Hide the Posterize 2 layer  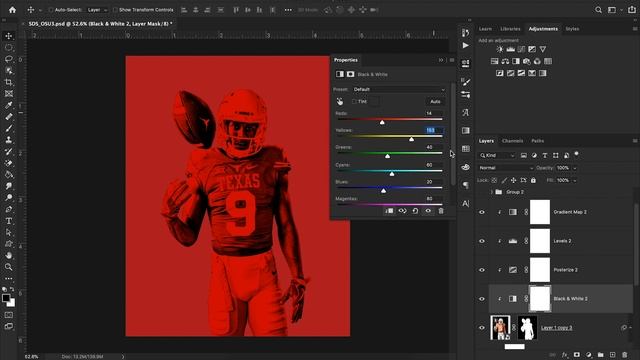pyautogui.click(x=482, y=270)
